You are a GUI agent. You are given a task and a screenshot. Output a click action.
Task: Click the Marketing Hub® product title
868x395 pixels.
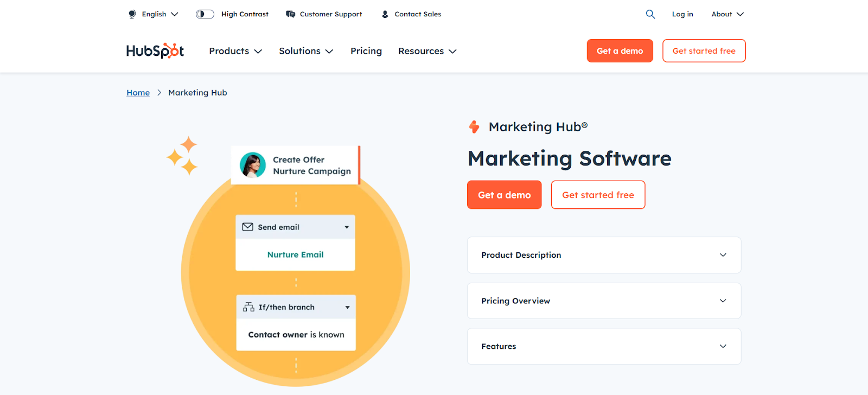coord(538,127)
